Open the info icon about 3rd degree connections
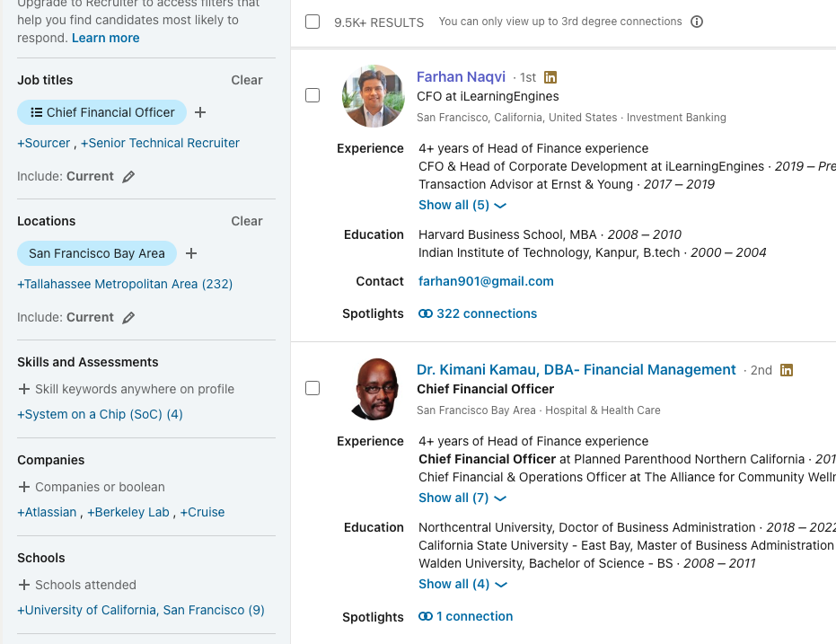The image size is (836, 644). pyautogui.click(x=697, y=22)
